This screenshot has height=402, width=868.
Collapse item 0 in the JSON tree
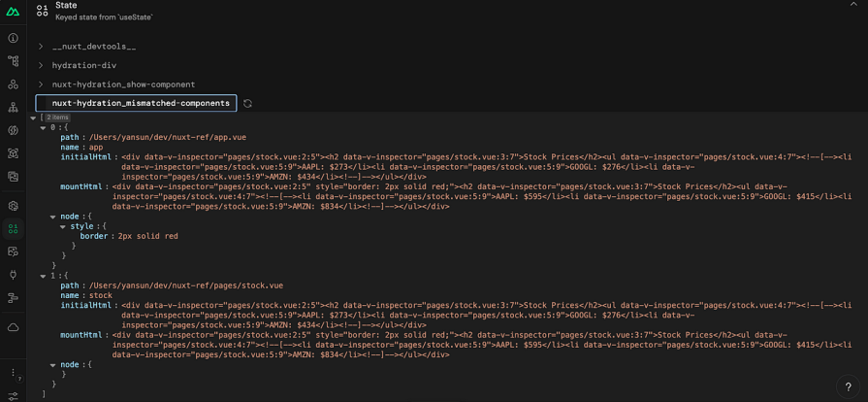point(43,127)
